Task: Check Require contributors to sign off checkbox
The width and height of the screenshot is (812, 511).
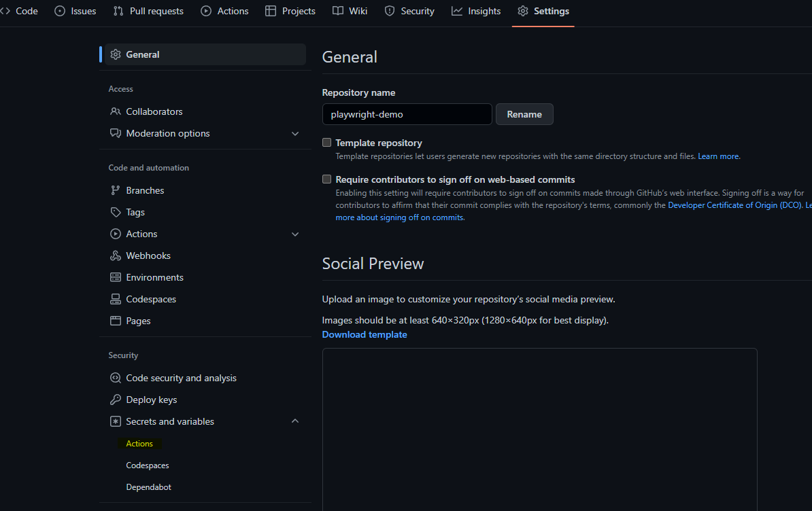Action: pos(326,179)
